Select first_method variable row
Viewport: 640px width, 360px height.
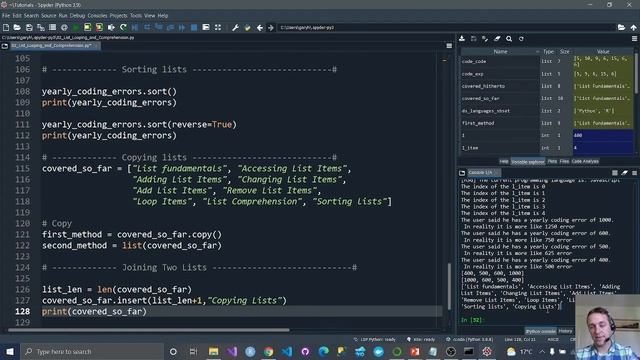tap(547, 123)
